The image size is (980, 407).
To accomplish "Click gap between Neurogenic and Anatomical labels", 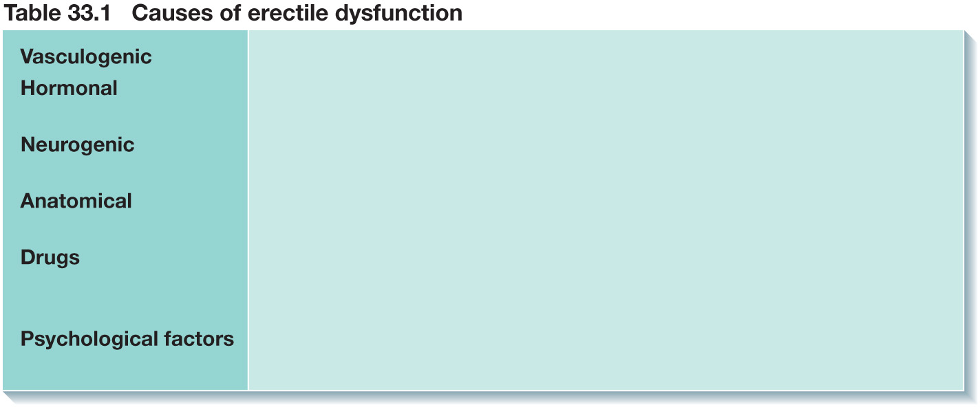I will coord(125,175).
